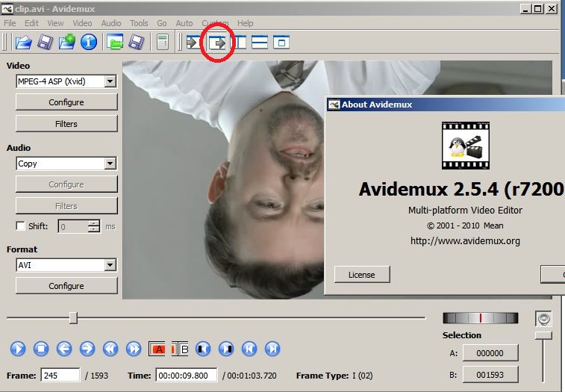Select the Top-bottom preview icon
565x392 pixels.
260,43
